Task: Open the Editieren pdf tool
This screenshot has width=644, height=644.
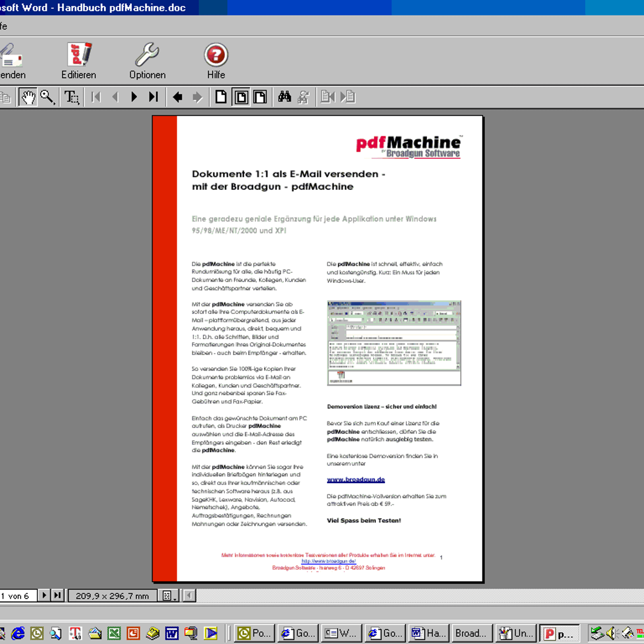Action: coord(79,60)
